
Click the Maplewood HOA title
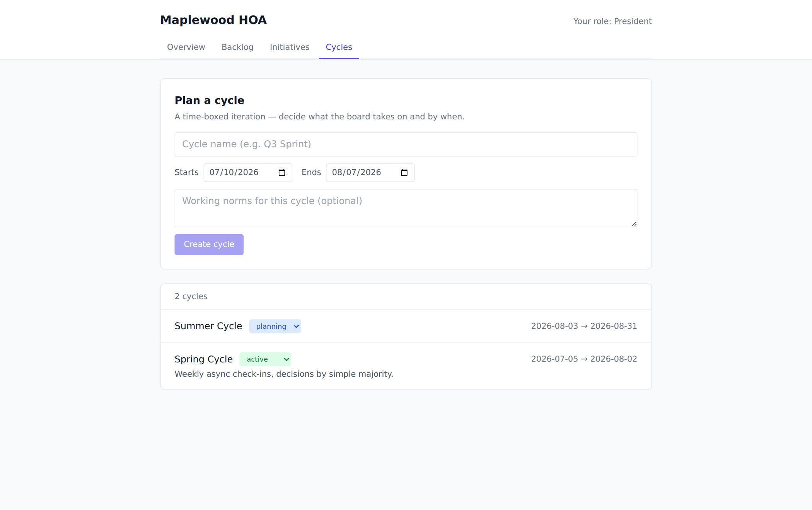[x=213, y=20]
